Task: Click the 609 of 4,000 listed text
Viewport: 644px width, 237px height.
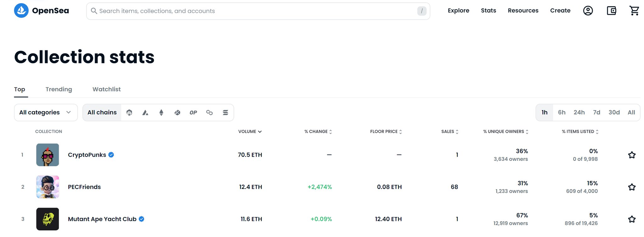Action: [x=582, y=191]
